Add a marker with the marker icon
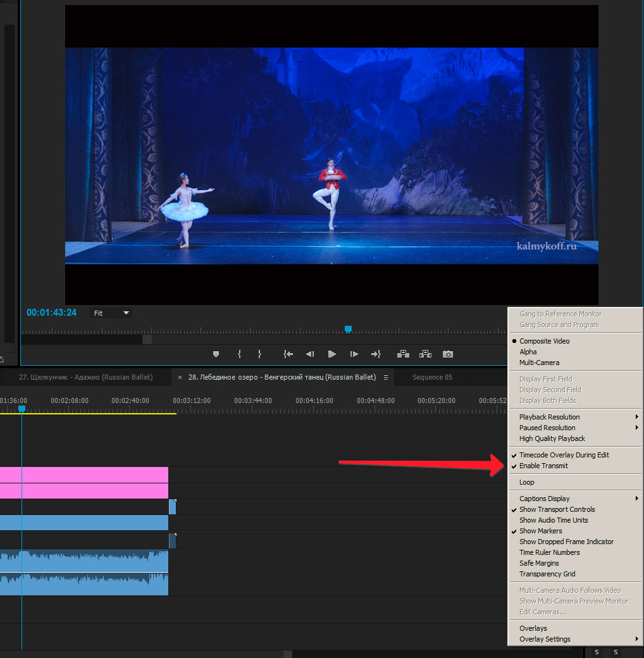Screen dimensions: 644x658 coord(216,354)
